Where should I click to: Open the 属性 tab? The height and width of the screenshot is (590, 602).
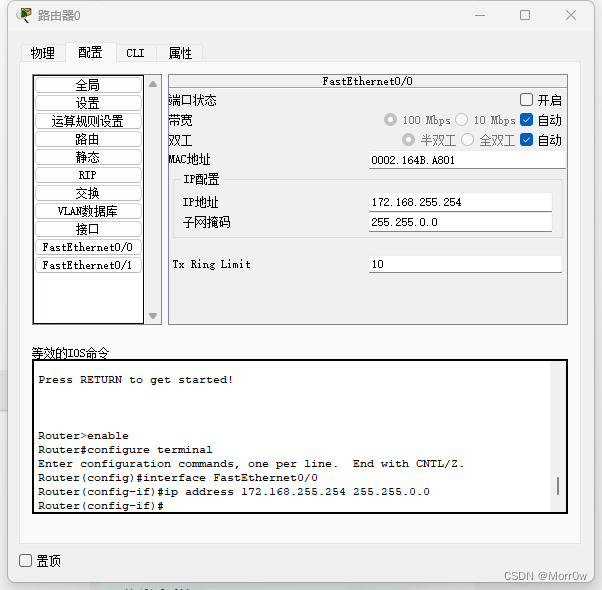(x=180, y=53)
